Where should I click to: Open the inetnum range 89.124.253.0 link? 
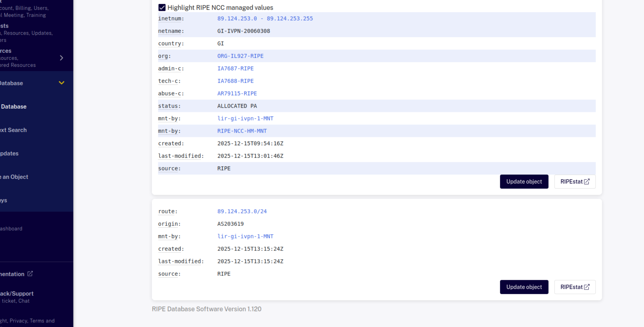pos(265,18)
